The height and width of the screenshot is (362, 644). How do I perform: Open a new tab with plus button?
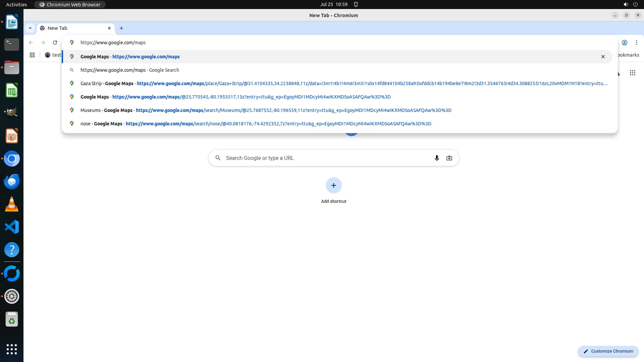(x=121, y=28)
